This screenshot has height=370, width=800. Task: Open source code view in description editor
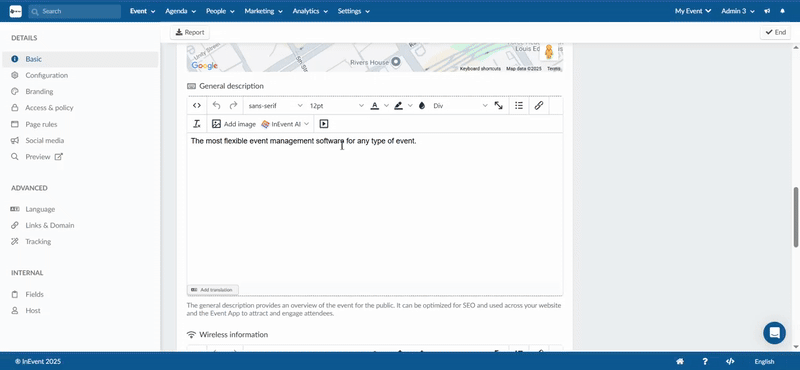(x=196, y=106)
